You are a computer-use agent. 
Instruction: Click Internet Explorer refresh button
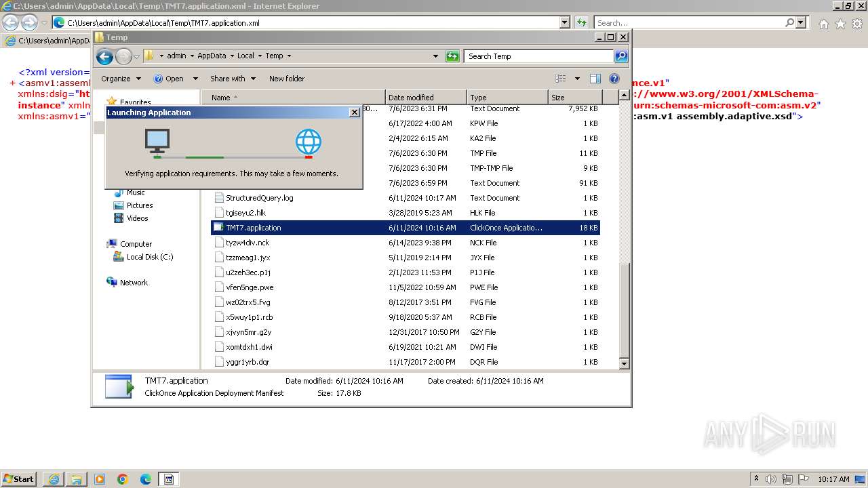coord(582,22)
